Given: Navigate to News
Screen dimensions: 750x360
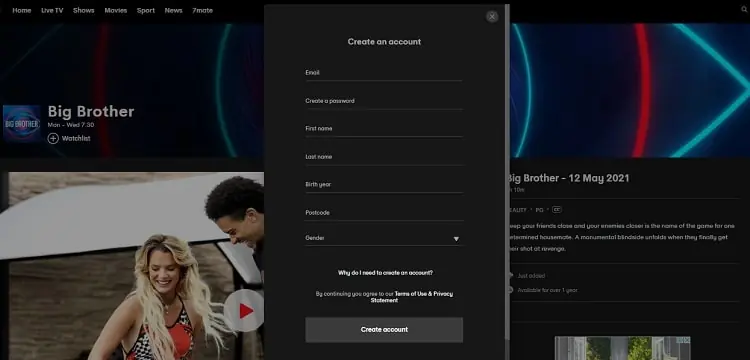Looking at the screenshot, I should [173, 10].
